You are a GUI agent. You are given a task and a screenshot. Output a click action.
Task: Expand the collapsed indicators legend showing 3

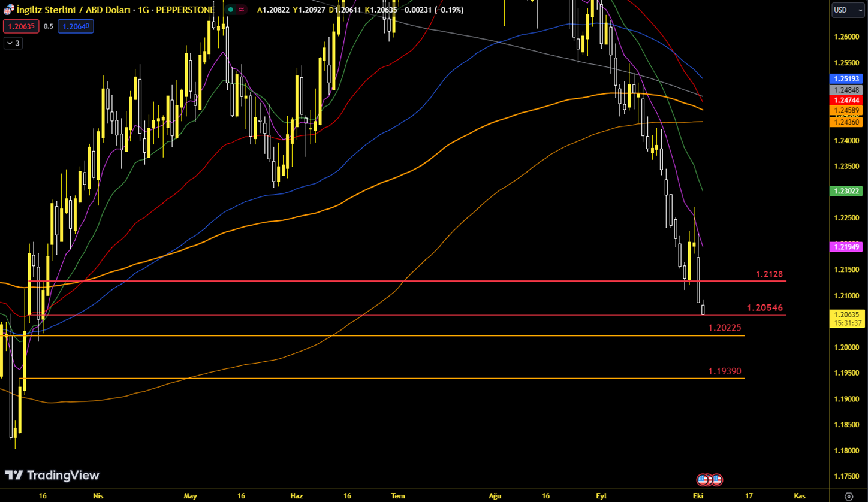pos(13,43)
